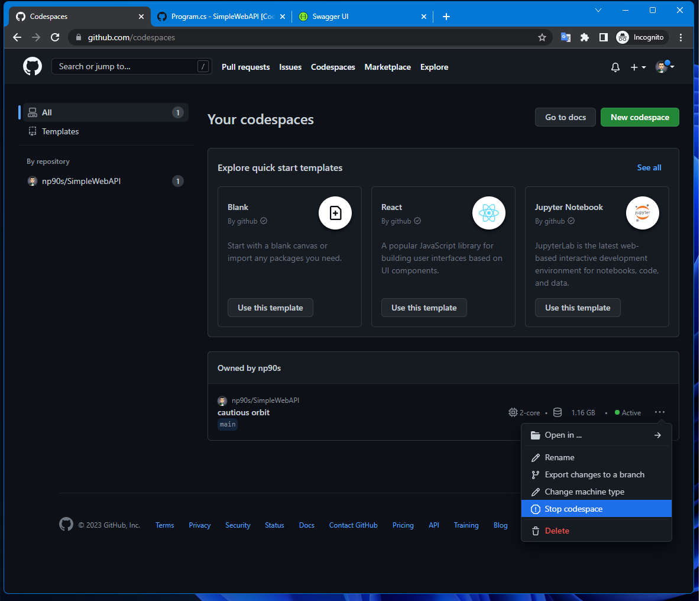Viewport: 700px width, 601px height.
Task: Open the user avatar menu
Action: (x=665, y=66)
